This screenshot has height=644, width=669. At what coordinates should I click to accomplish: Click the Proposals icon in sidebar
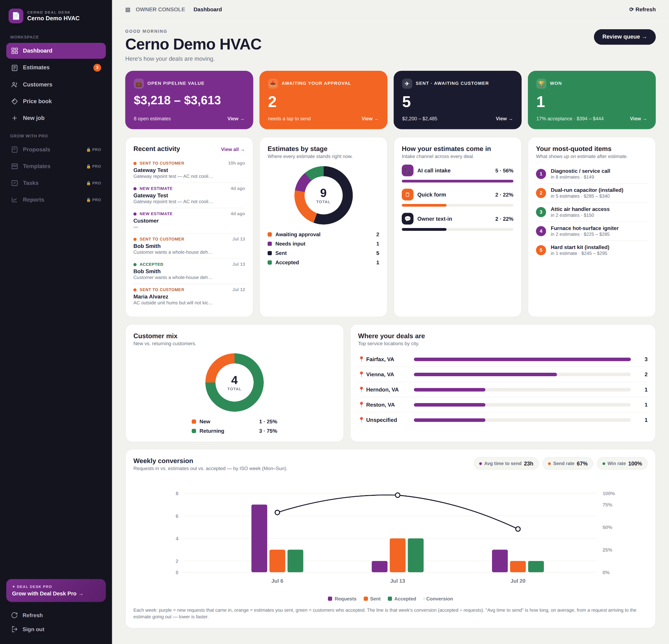[x=15, y=149]
